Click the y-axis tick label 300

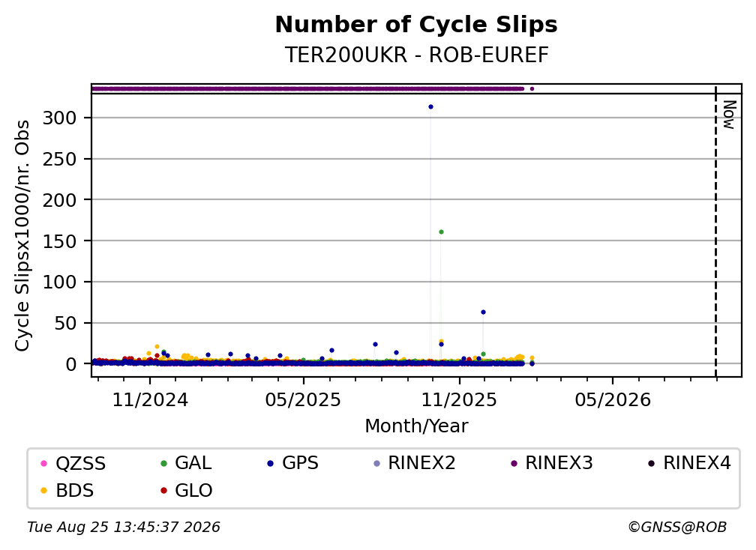point(60,118)
